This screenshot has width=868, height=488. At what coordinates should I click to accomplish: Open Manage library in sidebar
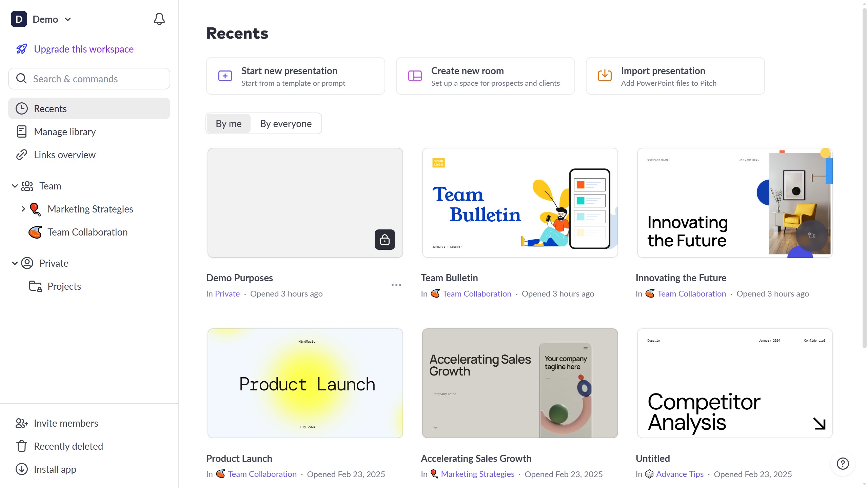64,132
